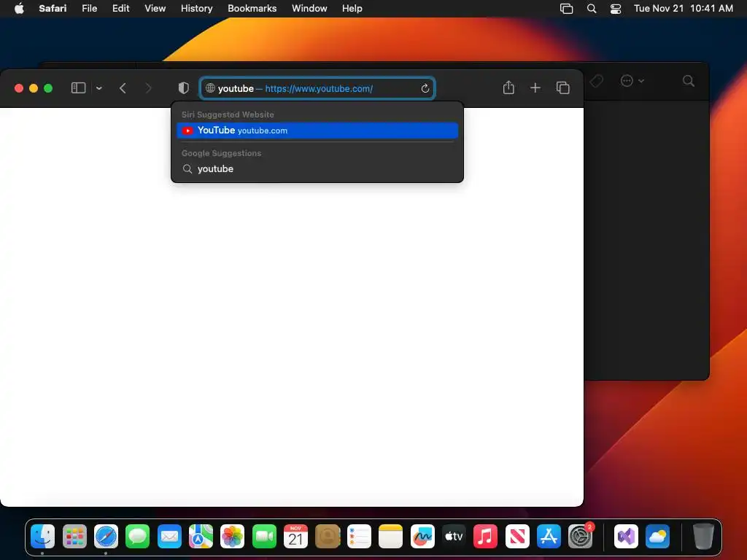747x560 pixels.
Task: Open the Share button in Safari toolbar
Action: tap(508, 87)
